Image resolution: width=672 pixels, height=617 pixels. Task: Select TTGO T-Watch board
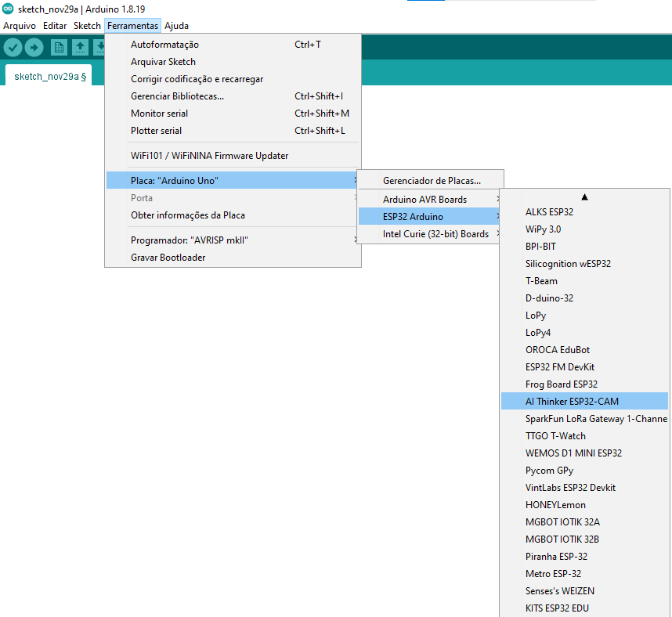[x=584, y=436]
